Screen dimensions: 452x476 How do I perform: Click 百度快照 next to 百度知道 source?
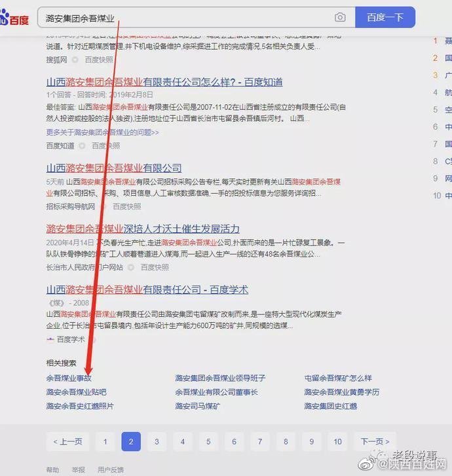click(106, 146)
